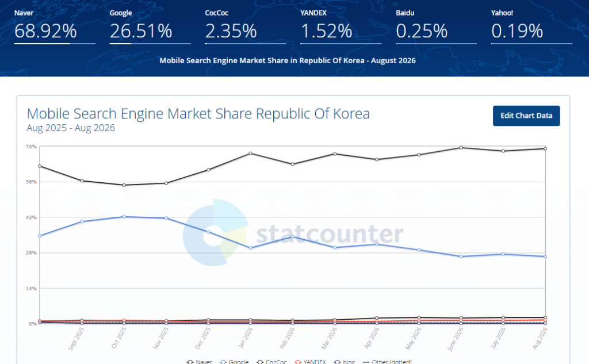Viewport: 589px width, 364px height.
Task: Click the 56% y-axis label
Action: (31, 182)
